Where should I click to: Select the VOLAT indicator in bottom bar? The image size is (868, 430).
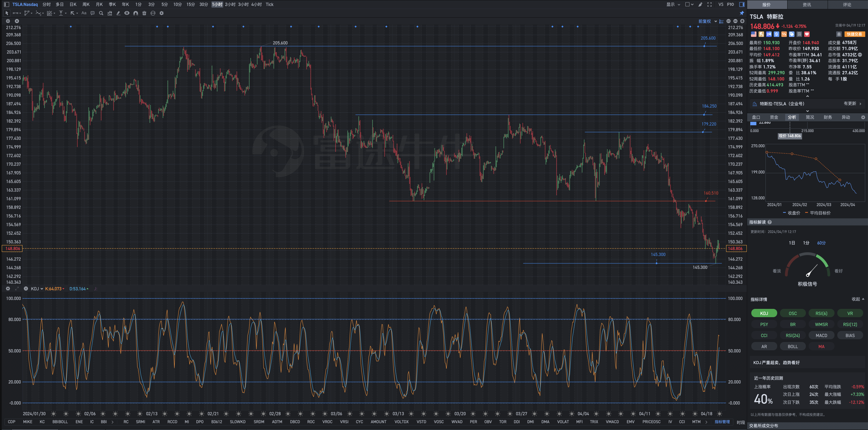563,422
